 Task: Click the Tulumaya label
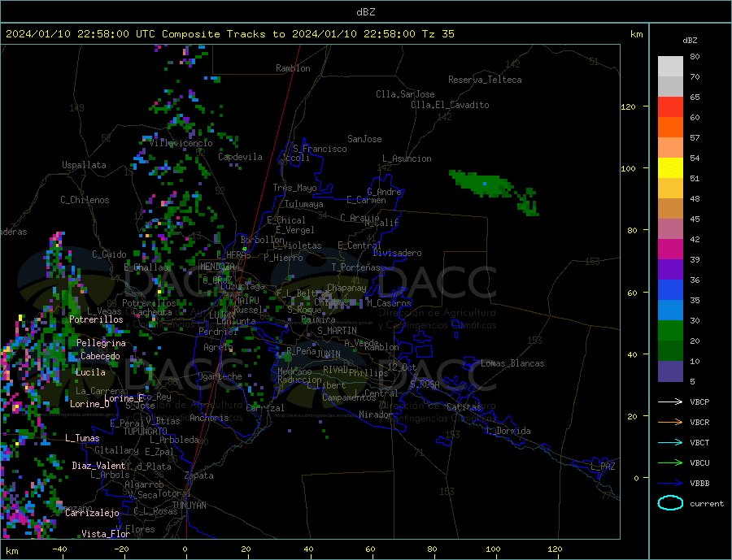point(304,204)
